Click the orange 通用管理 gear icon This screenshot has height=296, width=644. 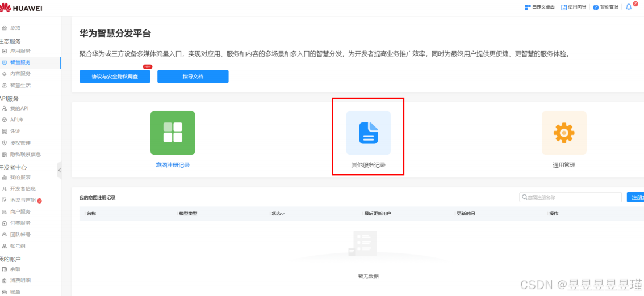click(x=564, y=133)
